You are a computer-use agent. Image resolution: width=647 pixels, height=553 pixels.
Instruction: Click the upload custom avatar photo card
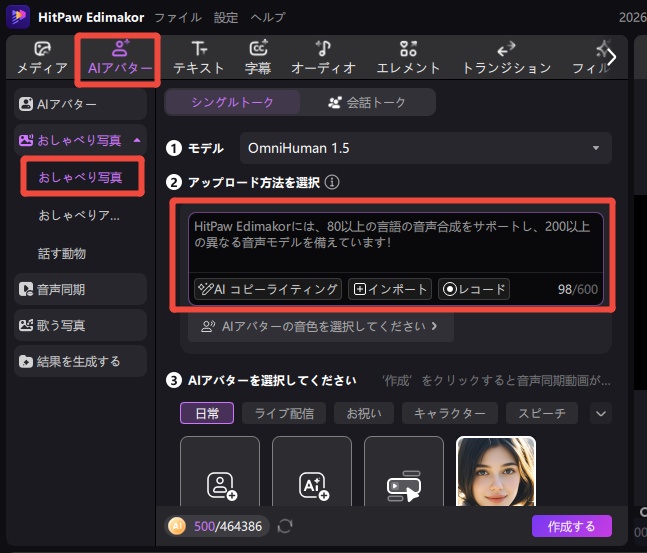(220, 471)
